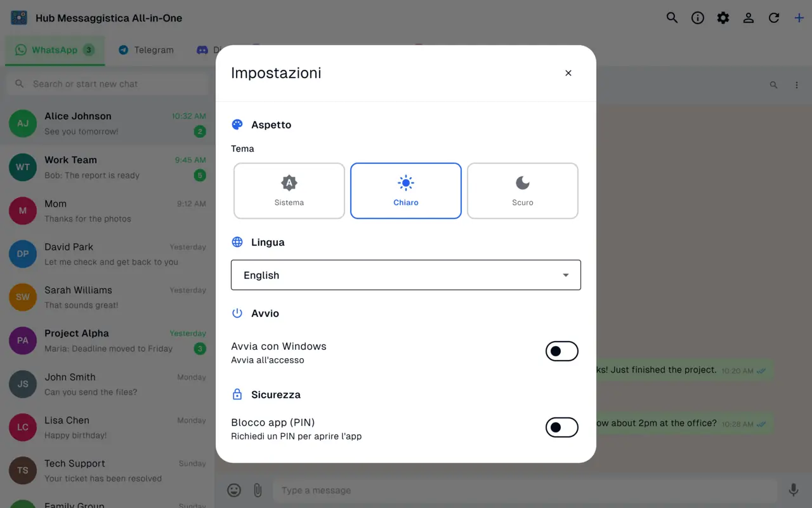This screenshot has width=812, height=508.
Task: Open the account profile icon
Action: tap(749, 18)
